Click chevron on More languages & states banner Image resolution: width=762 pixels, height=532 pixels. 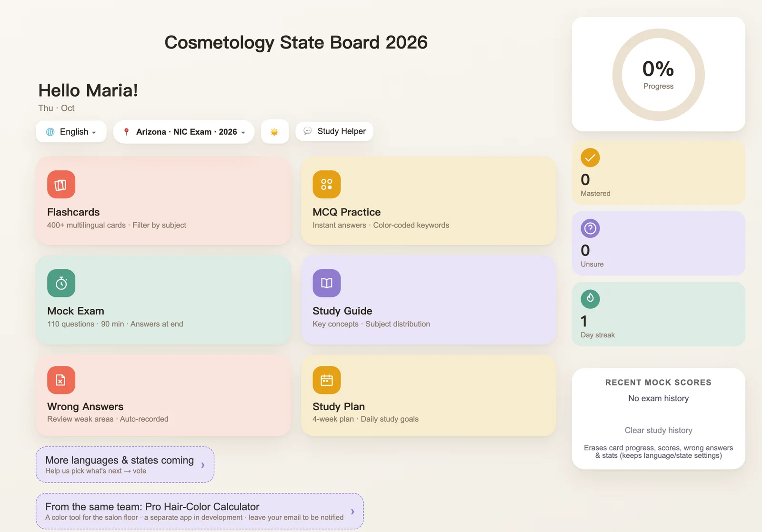(203, 465)
